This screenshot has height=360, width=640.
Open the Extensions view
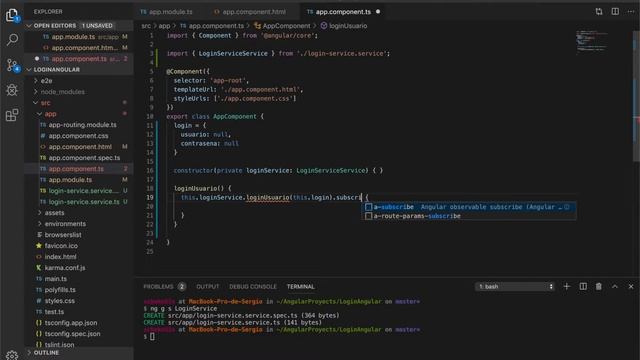pyautogui.click(x=12, y=115)
